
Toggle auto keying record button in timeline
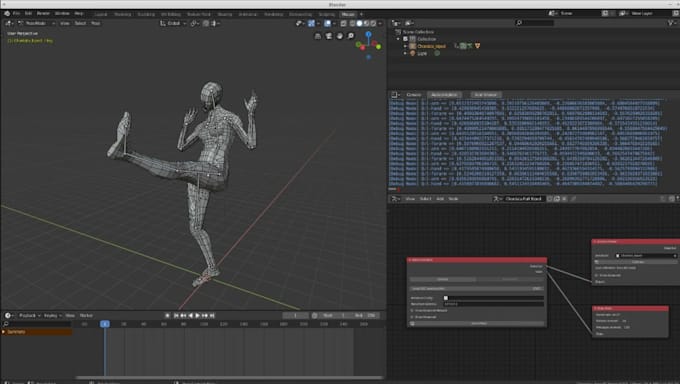(x=167, y=315)
